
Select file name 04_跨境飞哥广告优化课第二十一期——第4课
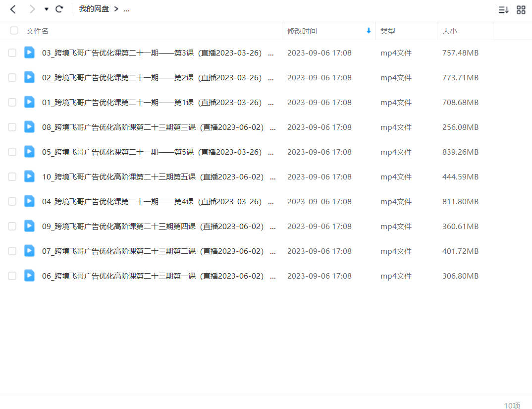point(118,202)
